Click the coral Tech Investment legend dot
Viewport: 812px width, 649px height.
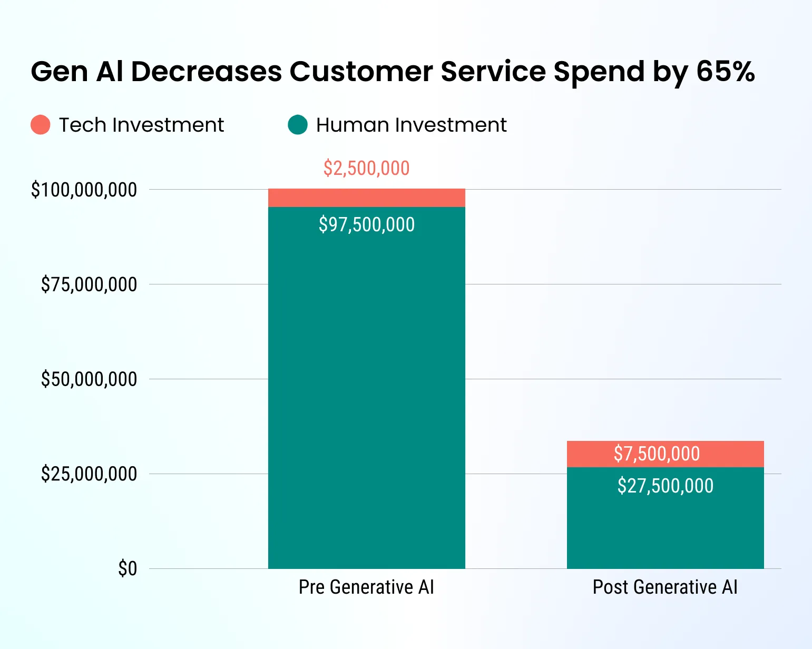click(x=41, y=125)
